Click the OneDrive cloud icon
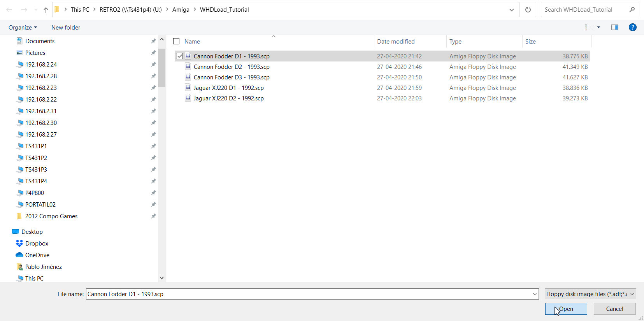The height and width of the screenshot is (321, 644). (19, 255)
